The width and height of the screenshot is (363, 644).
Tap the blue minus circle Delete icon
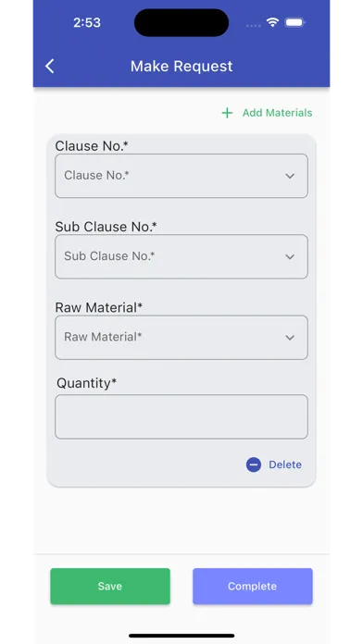pyautogui.click(x=254, y=464)
